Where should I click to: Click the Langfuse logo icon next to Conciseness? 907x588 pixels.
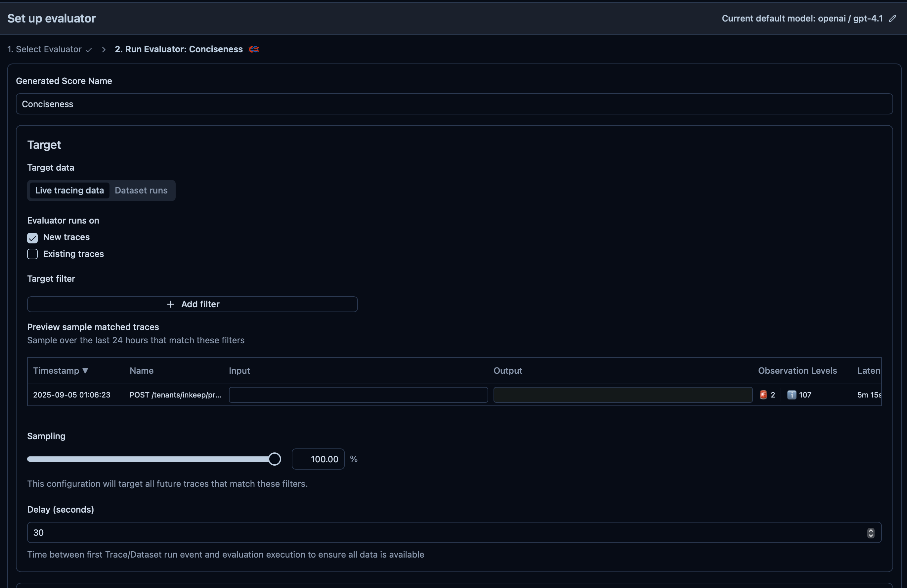pyautogui.click(x=254, y=49)
